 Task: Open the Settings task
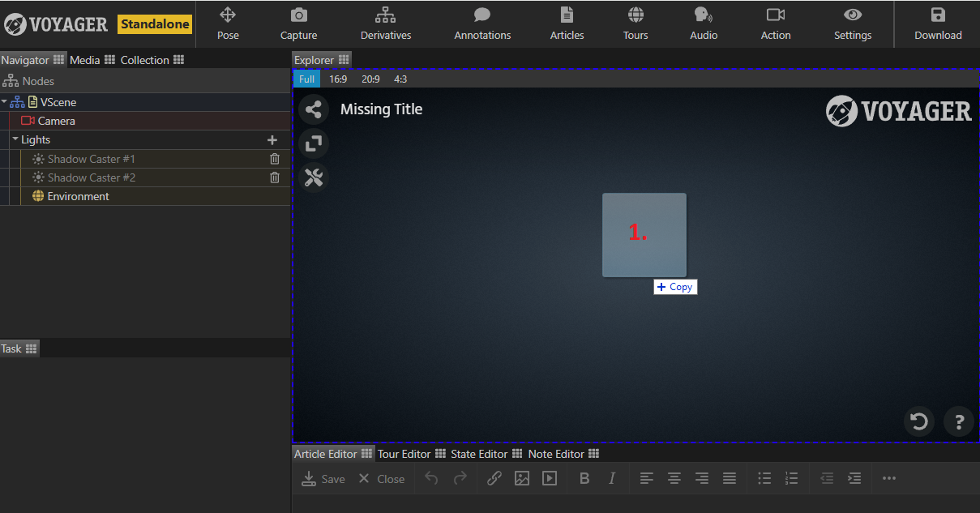pos(853,24)
